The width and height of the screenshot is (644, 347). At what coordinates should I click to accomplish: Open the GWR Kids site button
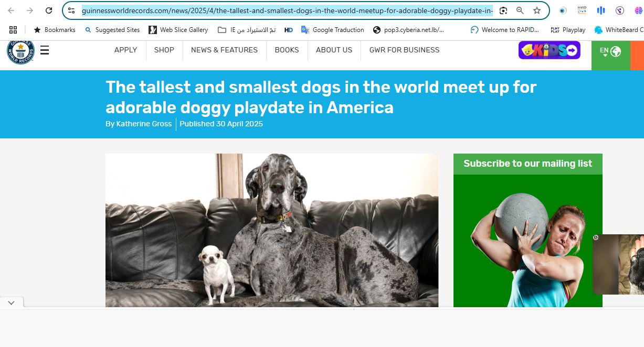[x=549, y=50]
